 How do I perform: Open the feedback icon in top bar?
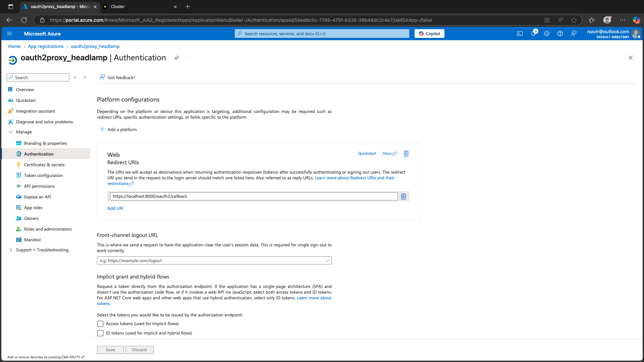[x=574, y=34]
